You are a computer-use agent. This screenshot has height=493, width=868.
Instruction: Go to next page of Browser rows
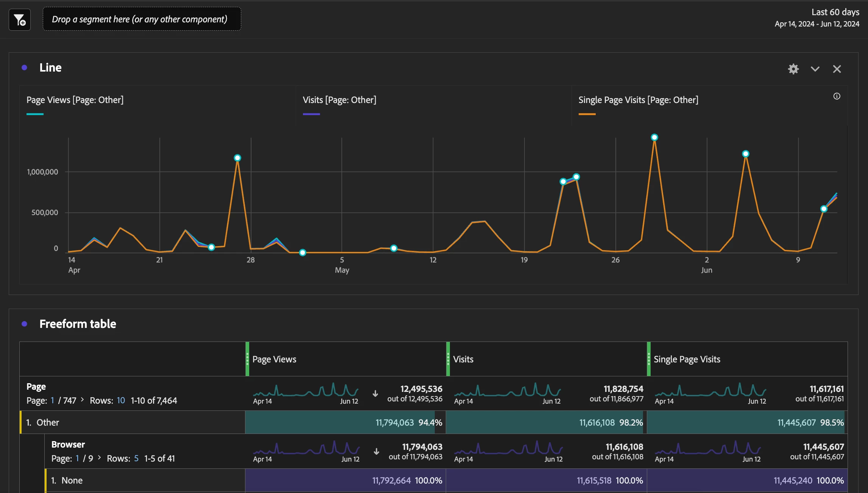tap(100, 458)
